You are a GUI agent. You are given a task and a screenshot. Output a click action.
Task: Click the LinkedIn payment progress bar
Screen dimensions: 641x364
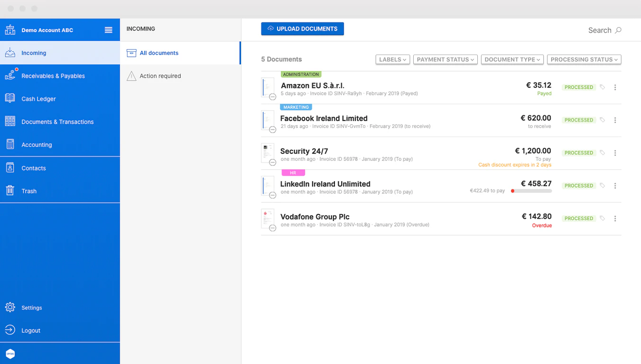click(x=531, y=191)
